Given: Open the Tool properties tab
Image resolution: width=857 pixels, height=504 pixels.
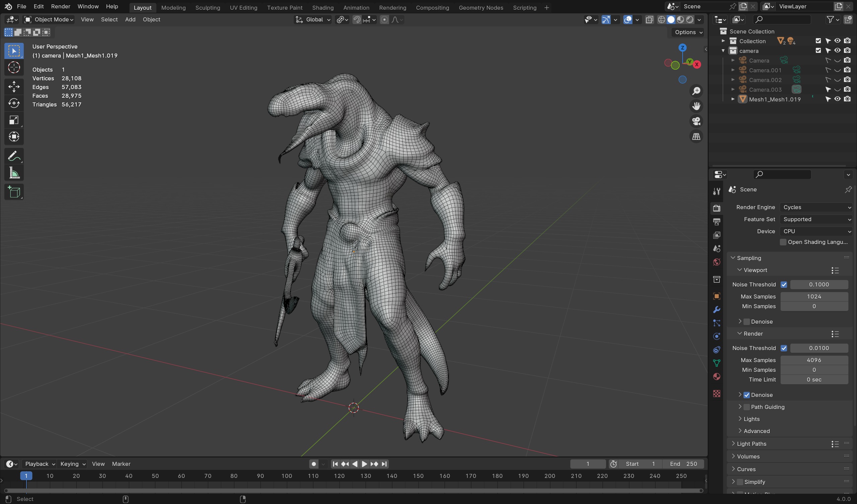Looking at the screenshot, I should pos(716,191).
